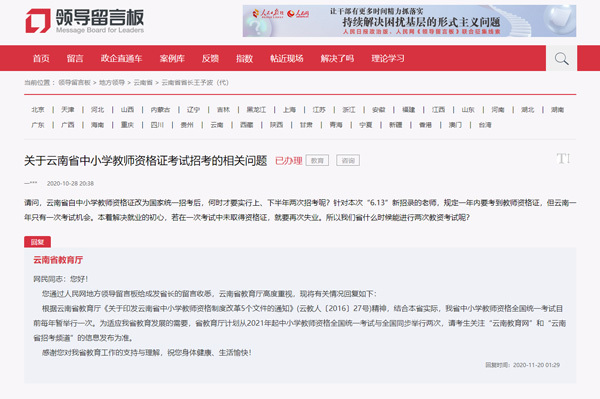Click 领导留言板 breadcrumb link
The width and height of the screenshot is (600, 399).
74,83
